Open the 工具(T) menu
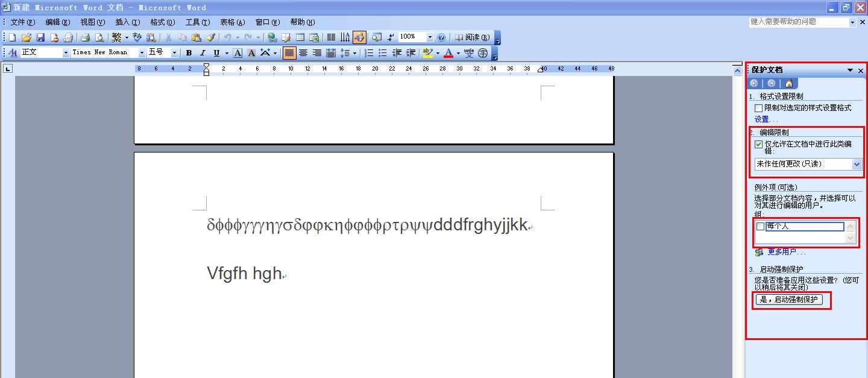This screenshot has height=378, width=868. tap(197, 22)
